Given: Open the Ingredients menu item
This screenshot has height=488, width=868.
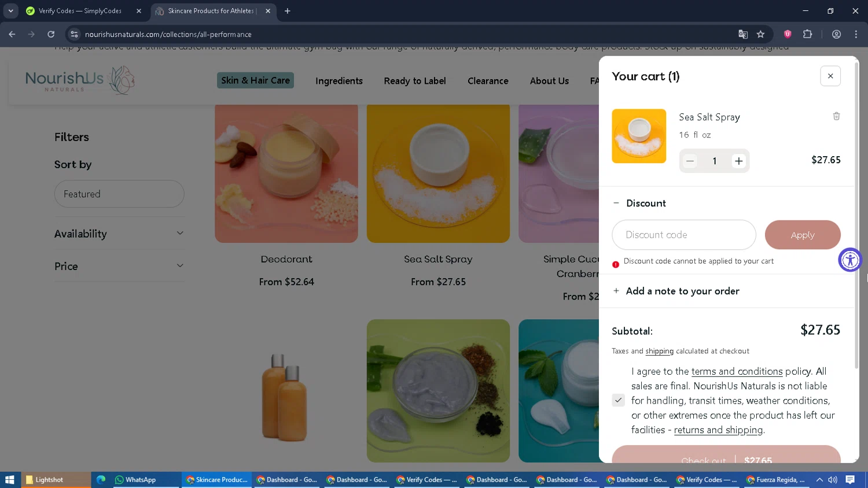Looking at the screenshot, I should point(339,81).
